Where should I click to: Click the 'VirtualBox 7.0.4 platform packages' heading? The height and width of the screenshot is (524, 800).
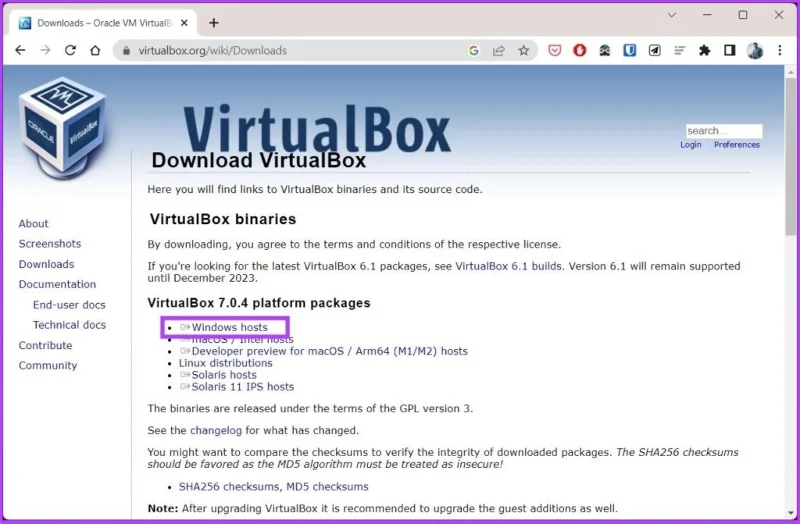[259, 303]
